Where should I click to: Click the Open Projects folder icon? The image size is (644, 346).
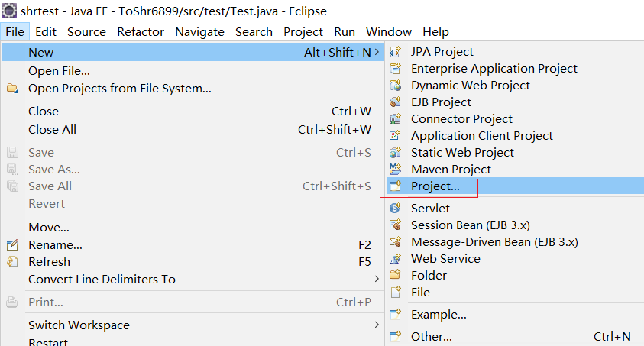point(12,89)
